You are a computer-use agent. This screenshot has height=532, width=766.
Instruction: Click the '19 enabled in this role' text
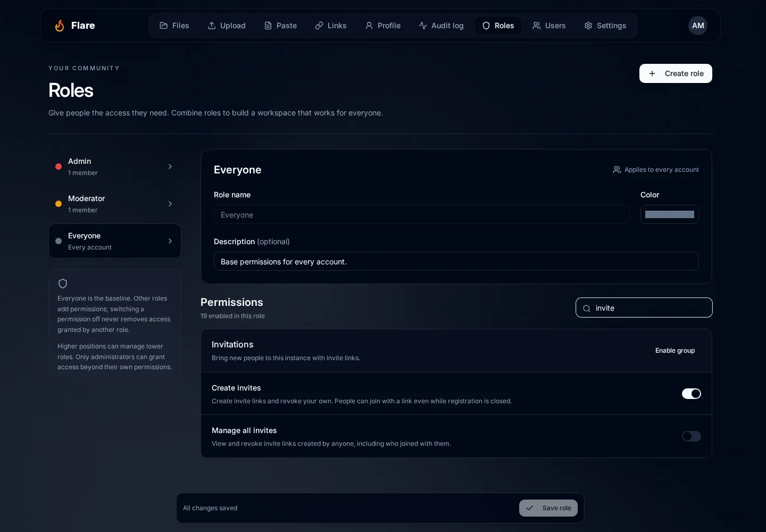(x=232, y=316)
